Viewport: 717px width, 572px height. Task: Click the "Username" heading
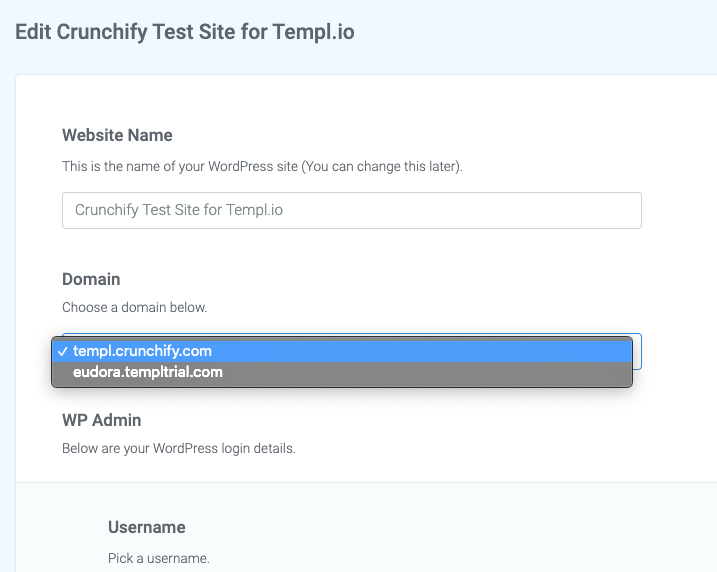(146, 527)
